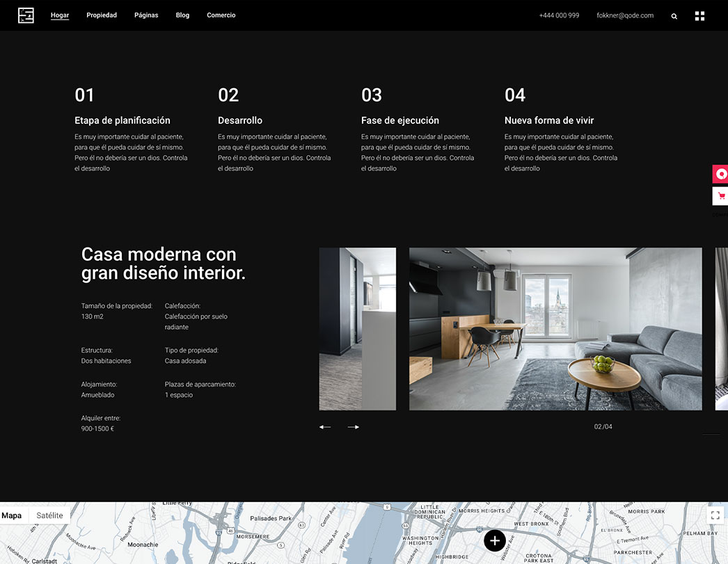728x564 pixels.
Task: Open the Comercio menu
Action: pos(221,15)
